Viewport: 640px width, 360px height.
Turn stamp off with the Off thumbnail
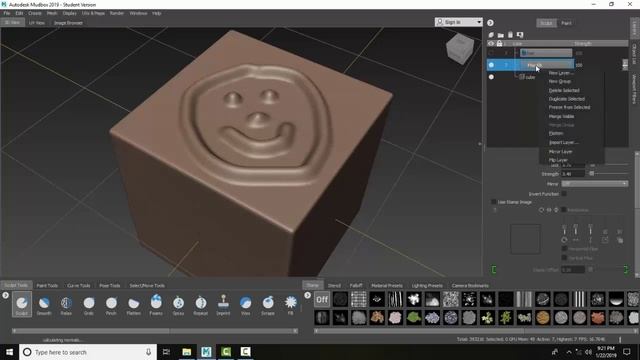click(x=322, y=300)
